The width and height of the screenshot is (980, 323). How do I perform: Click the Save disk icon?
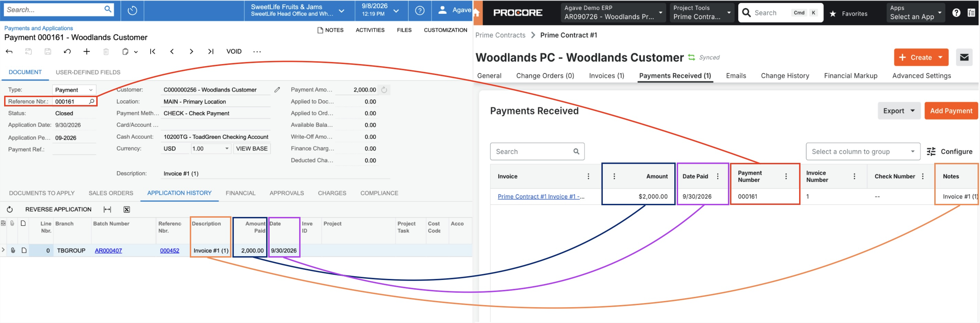[x=48, y=51]
